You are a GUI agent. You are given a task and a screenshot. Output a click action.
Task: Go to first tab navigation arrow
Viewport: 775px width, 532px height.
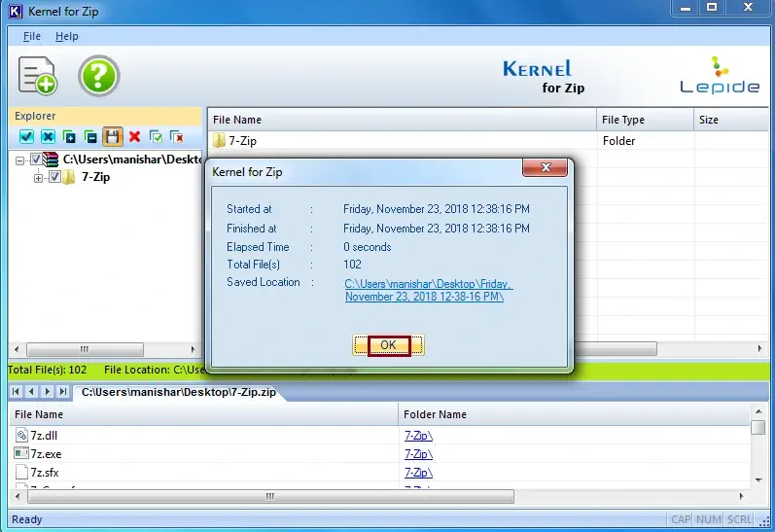pos(16,392)
